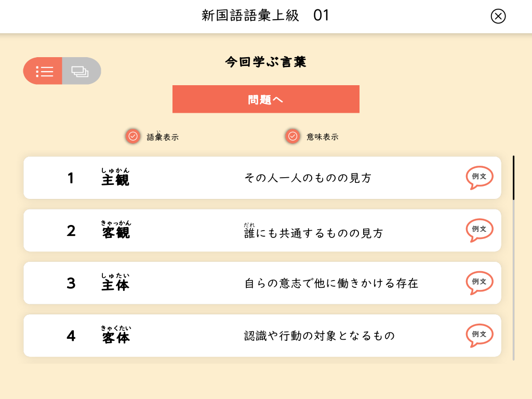Close the vocabulary lesson screen
The width and height of the screenshot is (532, 399).
click(498, 17)
